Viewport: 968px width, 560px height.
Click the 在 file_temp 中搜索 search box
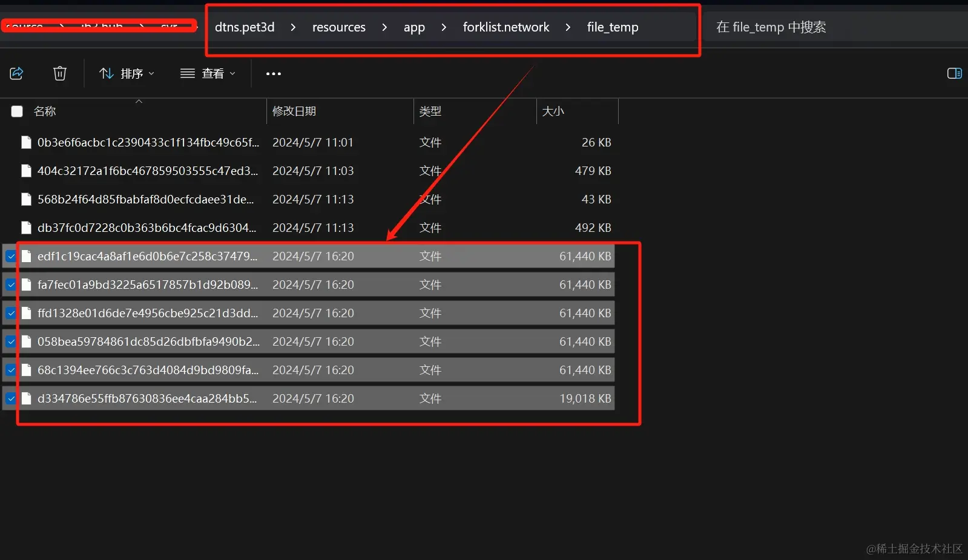coord(835,27)
